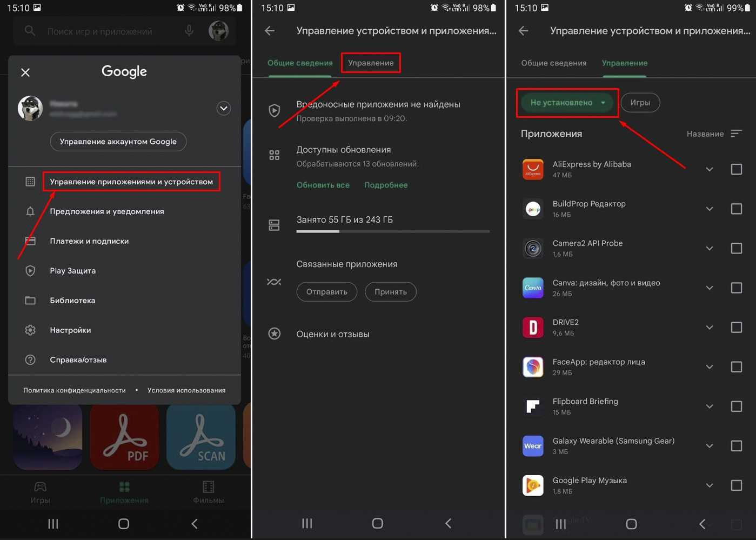
Task: Open the SCAN app thumbnail
Action: pos(201,437)
